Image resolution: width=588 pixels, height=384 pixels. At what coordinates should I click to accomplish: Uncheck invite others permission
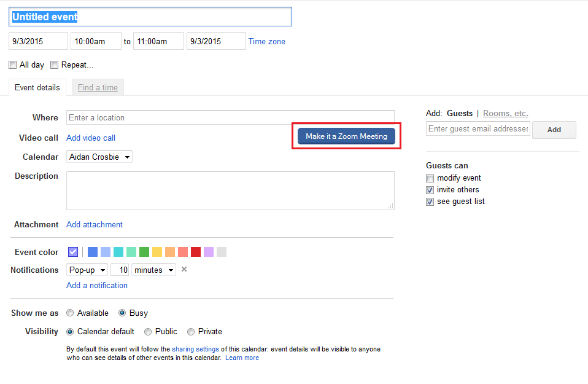point(430,189)
